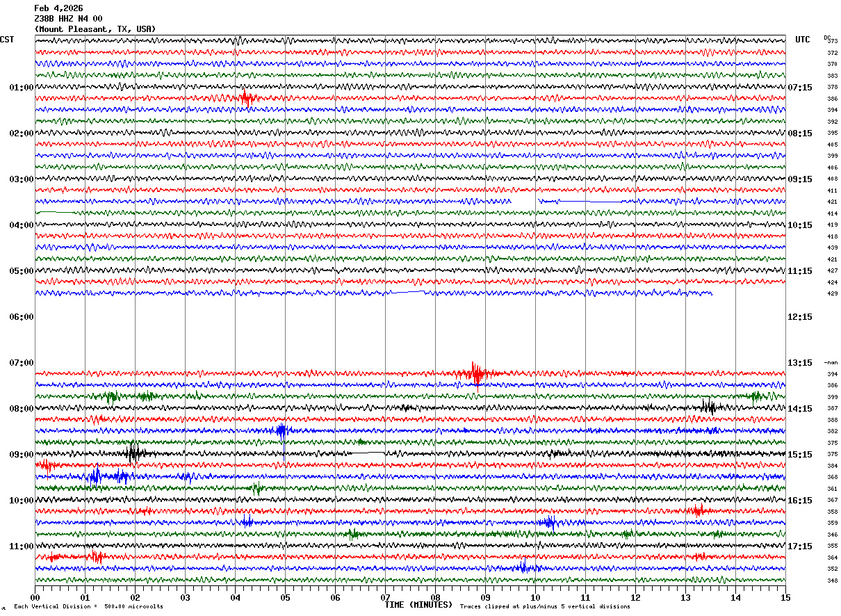This screenshot has width=841, height=616.
Task: Click the UTC timezone label
Action: coord(803,40)
